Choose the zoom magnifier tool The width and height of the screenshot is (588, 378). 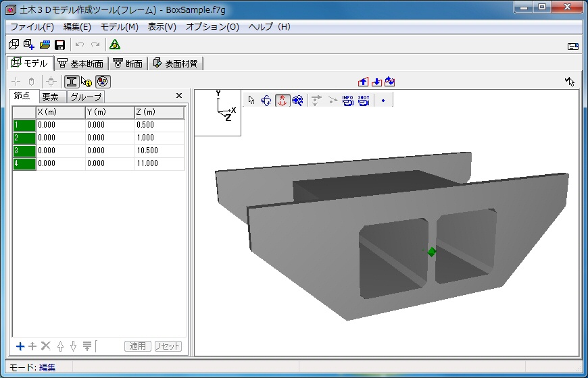click(298, 101)
